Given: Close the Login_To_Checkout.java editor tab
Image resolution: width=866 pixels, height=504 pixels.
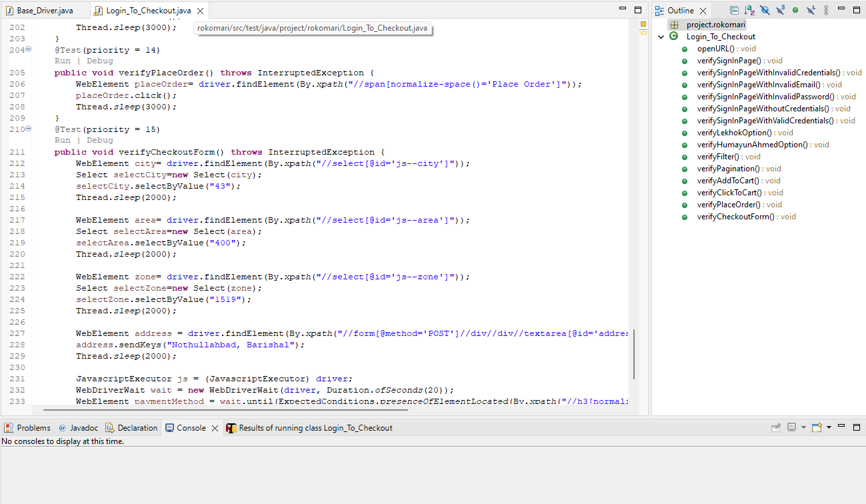Looking at the screenshot, I should [201, 11].
